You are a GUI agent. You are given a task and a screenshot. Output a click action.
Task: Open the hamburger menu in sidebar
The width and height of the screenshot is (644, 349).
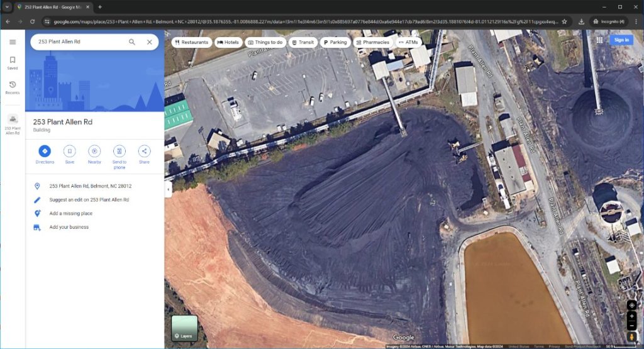click(12, 42)
